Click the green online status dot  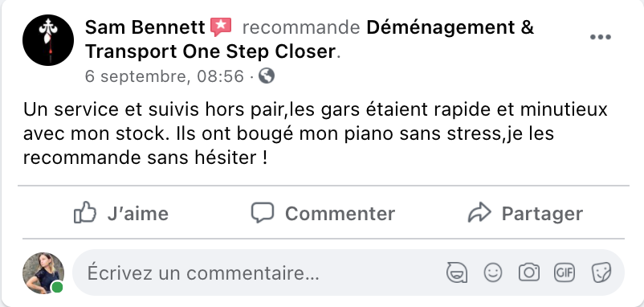point(58,287)
